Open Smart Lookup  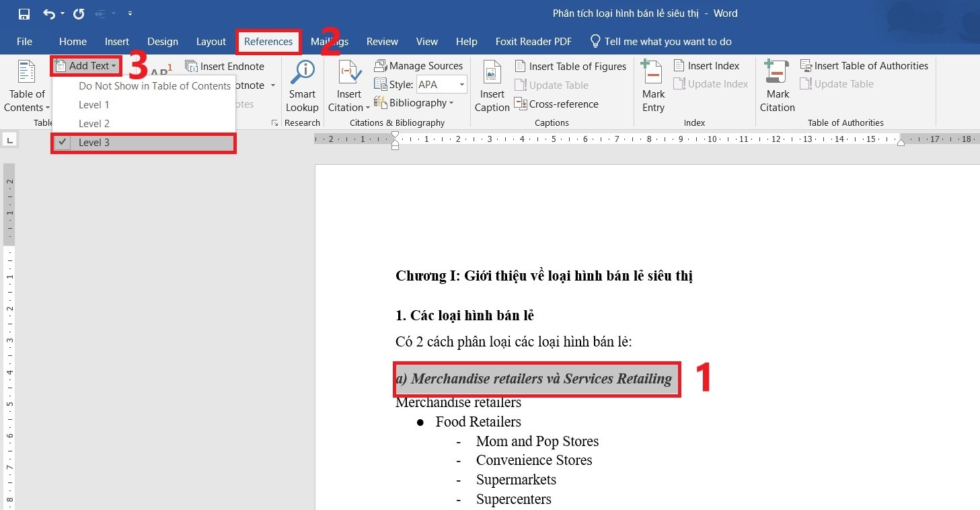[x=302, y=87]
